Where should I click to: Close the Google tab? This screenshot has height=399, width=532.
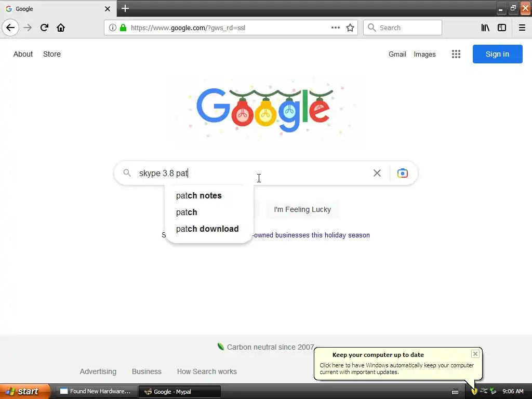pyautogui.click(x=108, y=9)
